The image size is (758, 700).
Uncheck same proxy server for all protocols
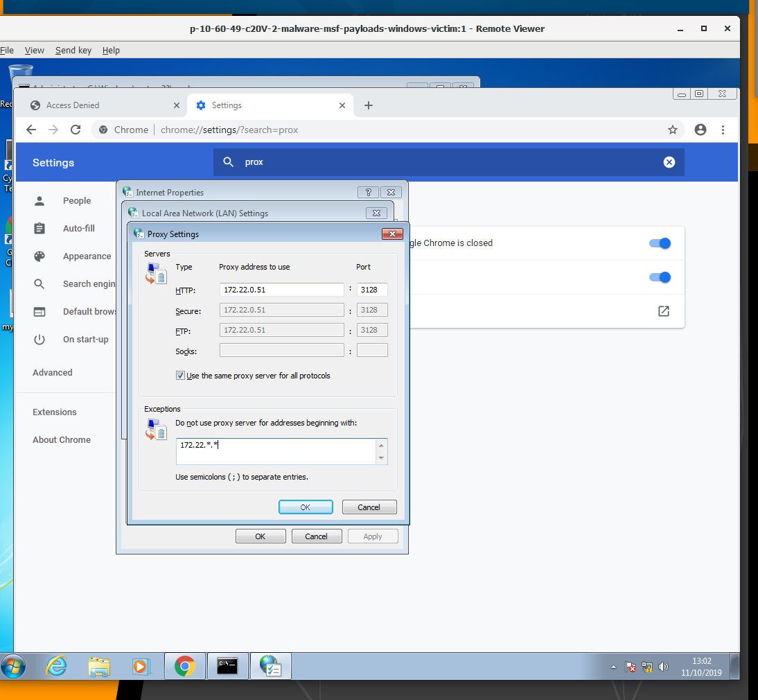click(x=181, y=376)
